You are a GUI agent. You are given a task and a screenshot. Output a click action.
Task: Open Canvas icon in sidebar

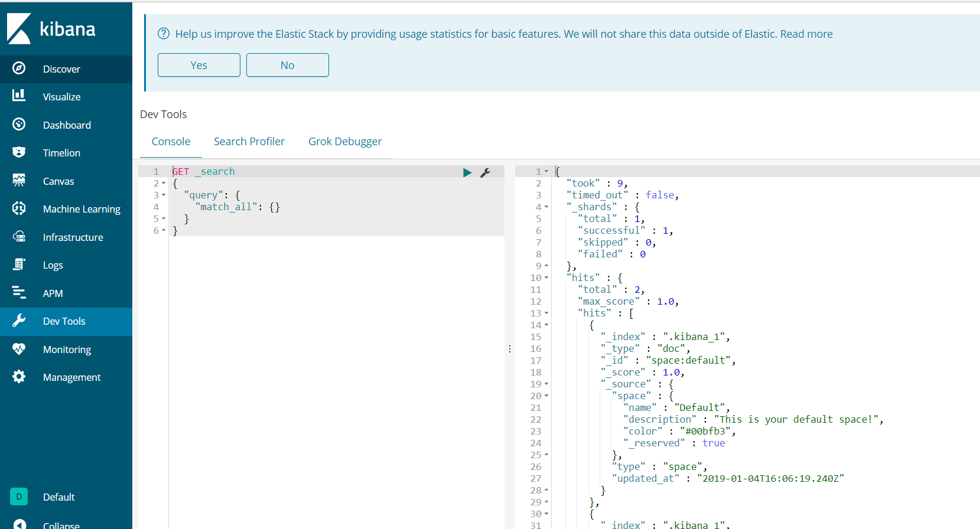(x=19, y=181)
